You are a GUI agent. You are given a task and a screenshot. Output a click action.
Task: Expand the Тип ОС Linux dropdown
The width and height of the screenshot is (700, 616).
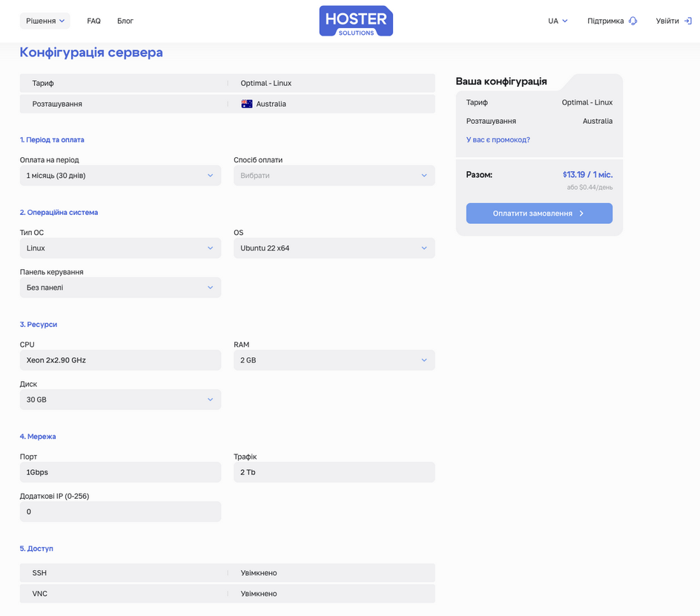(120, 248)
